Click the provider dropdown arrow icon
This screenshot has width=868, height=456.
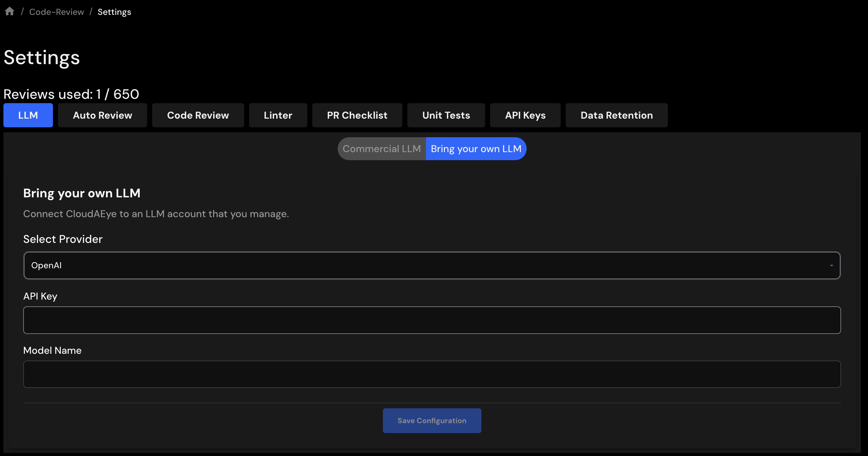pos(832,265)
